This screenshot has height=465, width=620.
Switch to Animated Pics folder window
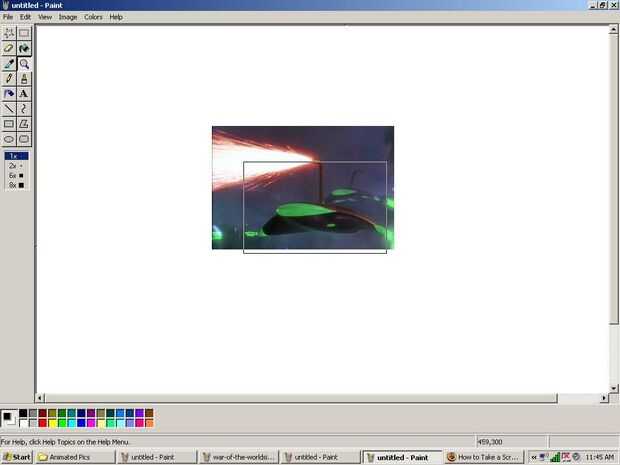tap(76, 457)
